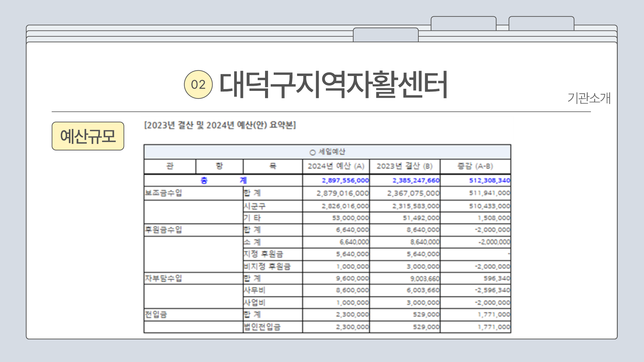
Task: Select the 법인전입금 row label
Action: [262, 327]
